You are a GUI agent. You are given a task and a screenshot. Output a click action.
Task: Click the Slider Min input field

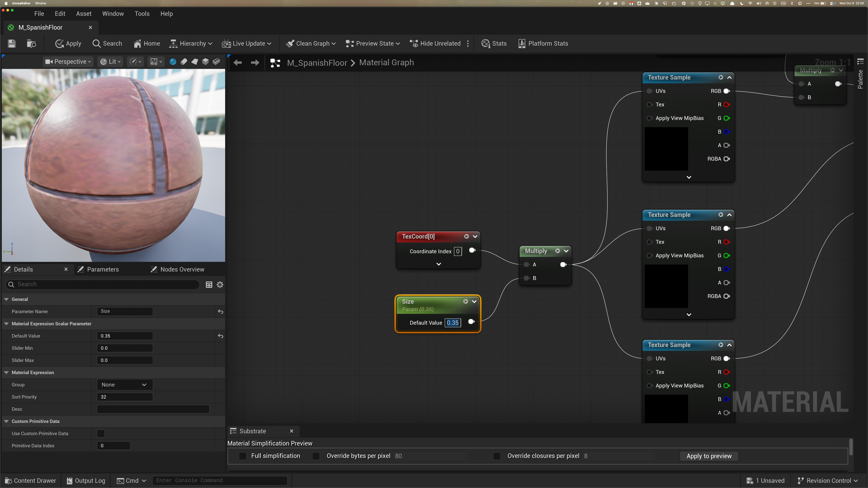point(125,348)
